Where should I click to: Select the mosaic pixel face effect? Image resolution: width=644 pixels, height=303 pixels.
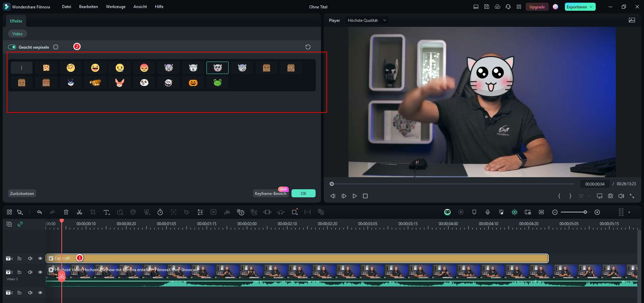pos(46,68)
